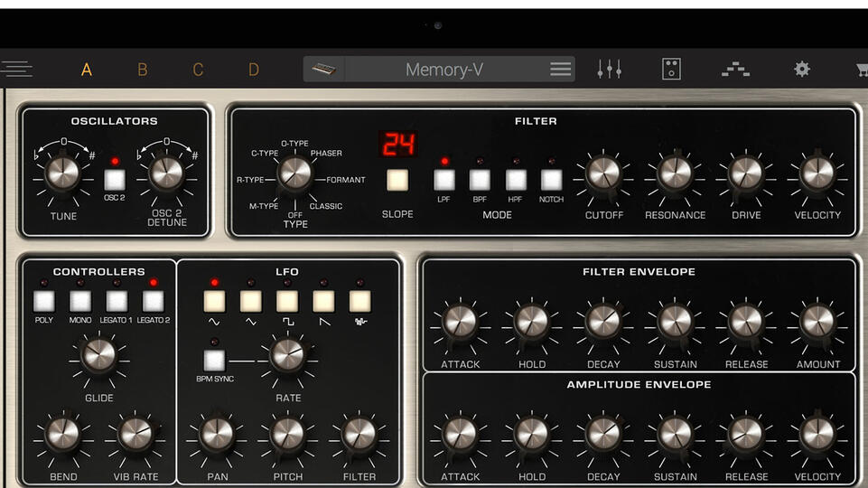Click the Amplitude Envelope HOLD knob
Viewport: 868px width, 488px height.
click(x=531, y=435)
